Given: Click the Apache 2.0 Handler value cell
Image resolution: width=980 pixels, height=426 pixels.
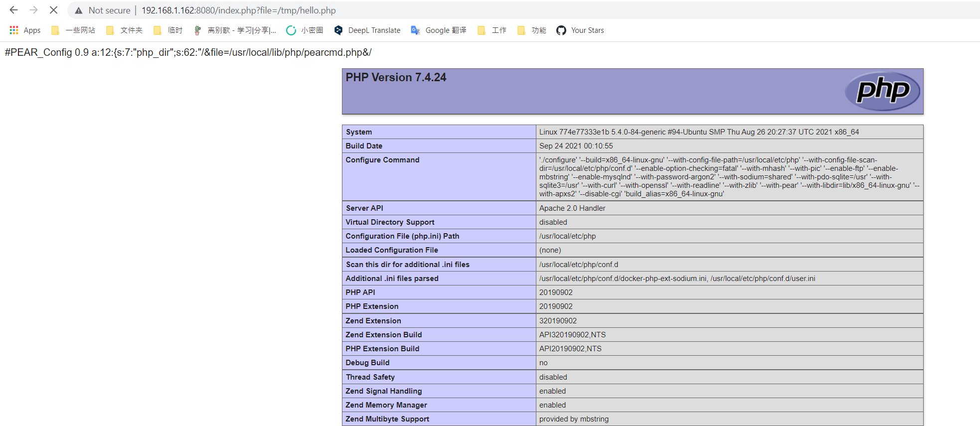Looking at the screenshot, I should coord(572,208).
